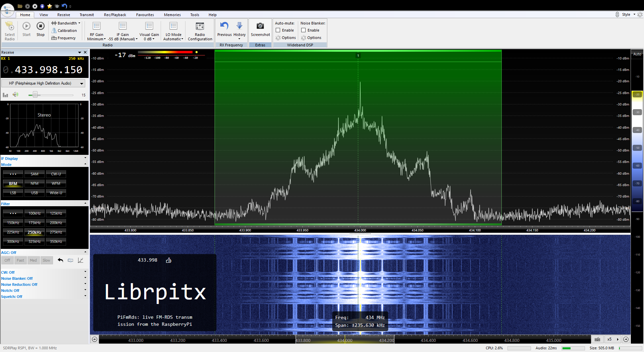
Task: Click the speaker mute icon
Action: [x=15, y=95]
